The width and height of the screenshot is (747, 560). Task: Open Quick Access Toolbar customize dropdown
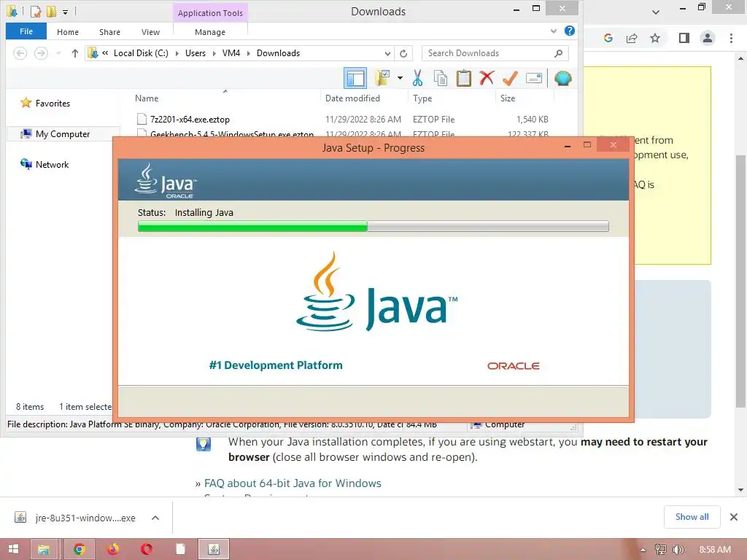click(x=65, y=12)
